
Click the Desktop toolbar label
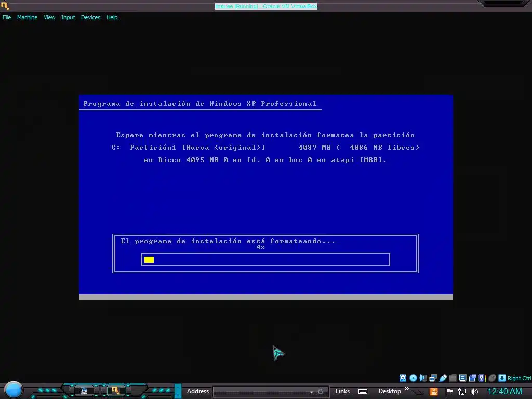(390, 391)
